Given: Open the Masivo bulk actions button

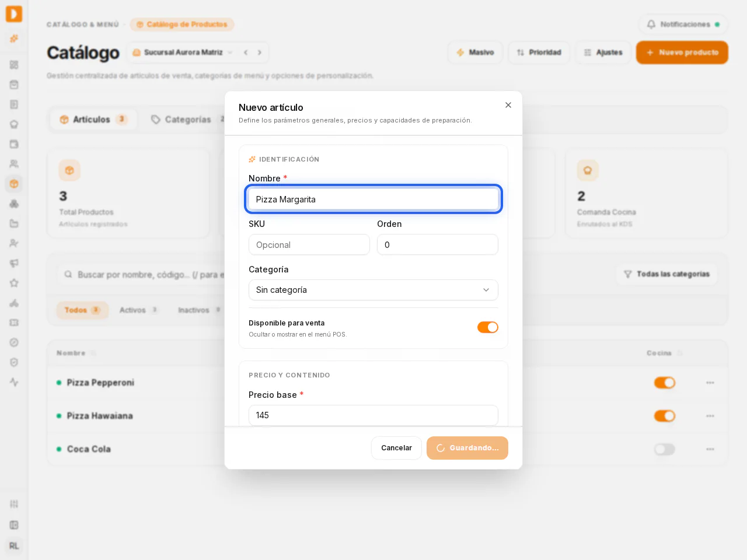Looking at the screenshot, I should (x=475, y=52).
